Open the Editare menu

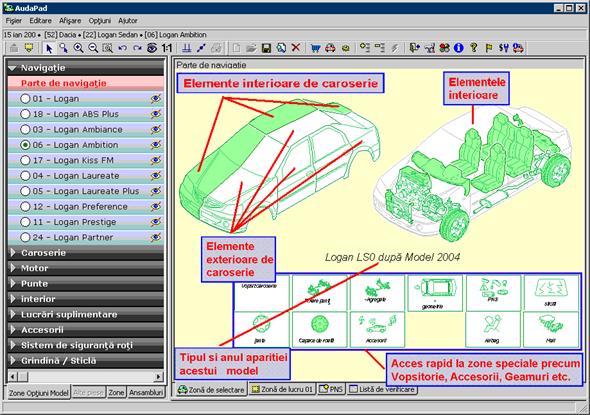(41, 21)
